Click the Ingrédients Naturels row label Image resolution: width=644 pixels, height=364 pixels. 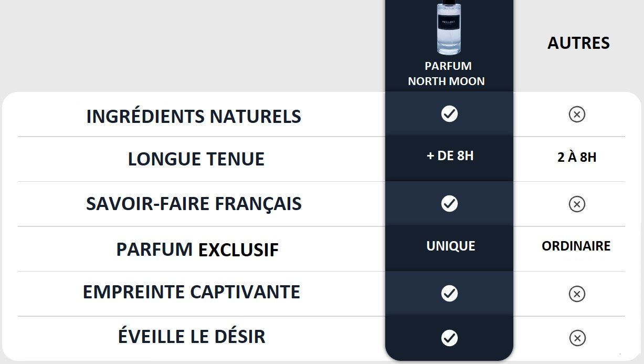coord(194,116)
